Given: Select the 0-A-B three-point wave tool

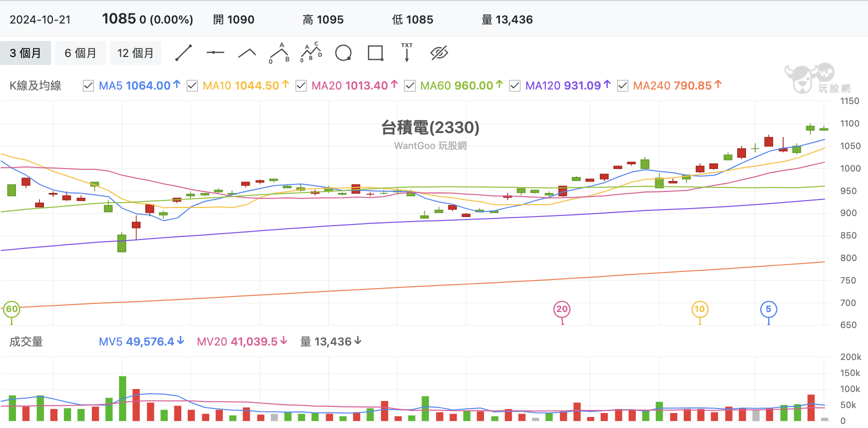Looking at the screenshot, I should [279, 53].
